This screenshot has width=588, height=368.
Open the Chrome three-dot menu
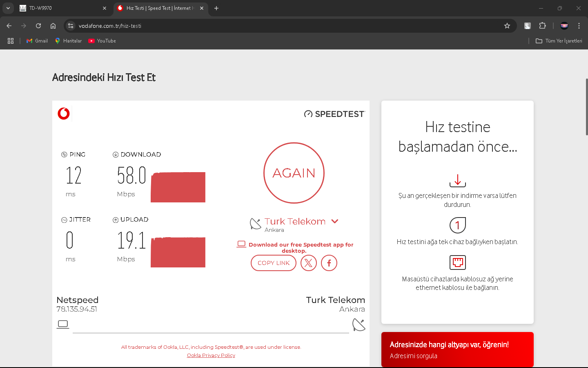(579, 26)
